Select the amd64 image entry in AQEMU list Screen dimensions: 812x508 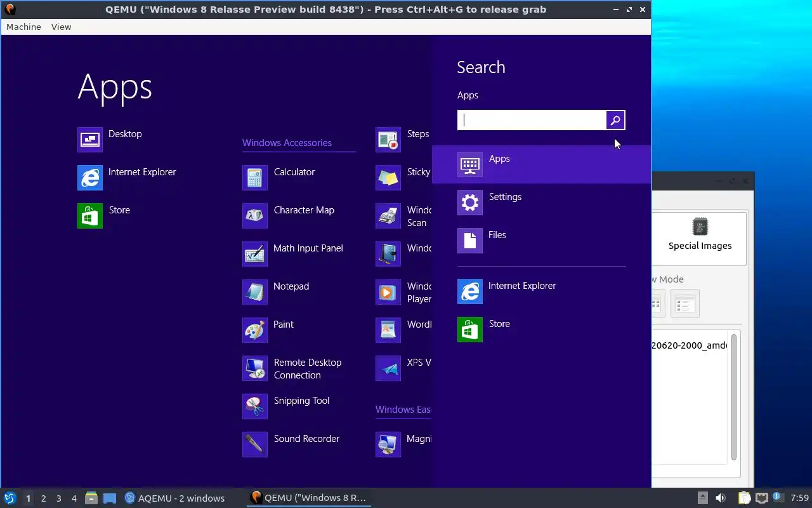pos(690,345)
